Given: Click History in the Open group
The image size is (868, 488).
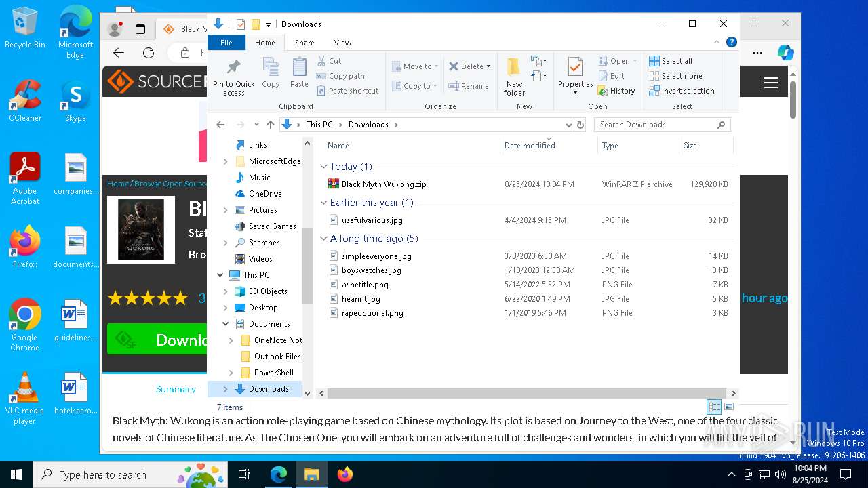Looking at the screenshot, I should tap(616, 91).
